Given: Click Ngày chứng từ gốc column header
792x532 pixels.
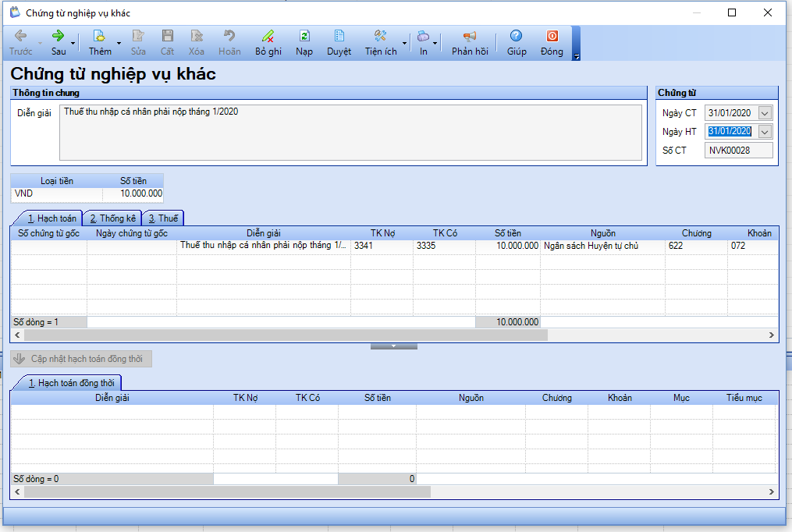Looking at the screenshot, I should [x=132, y=233].
